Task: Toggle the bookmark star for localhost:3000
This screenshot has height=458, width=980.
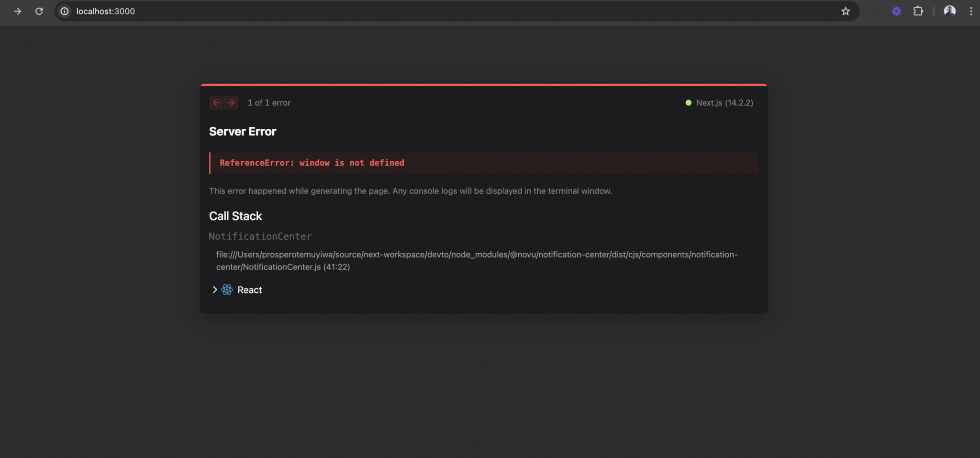Action: coord(846,11)
